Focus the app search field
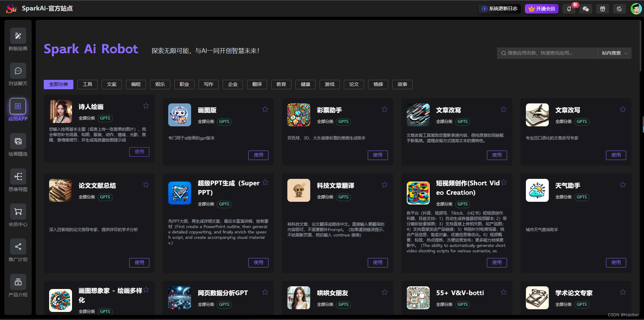Screen dimensions: 644x320 (x=547, y=53)
